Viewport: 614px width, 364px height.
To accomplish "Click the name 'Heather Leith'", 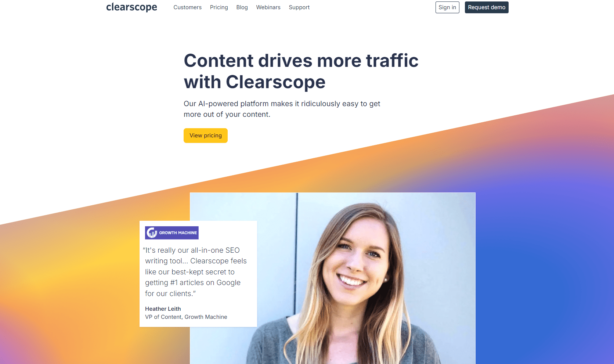I will click(163, 309).
